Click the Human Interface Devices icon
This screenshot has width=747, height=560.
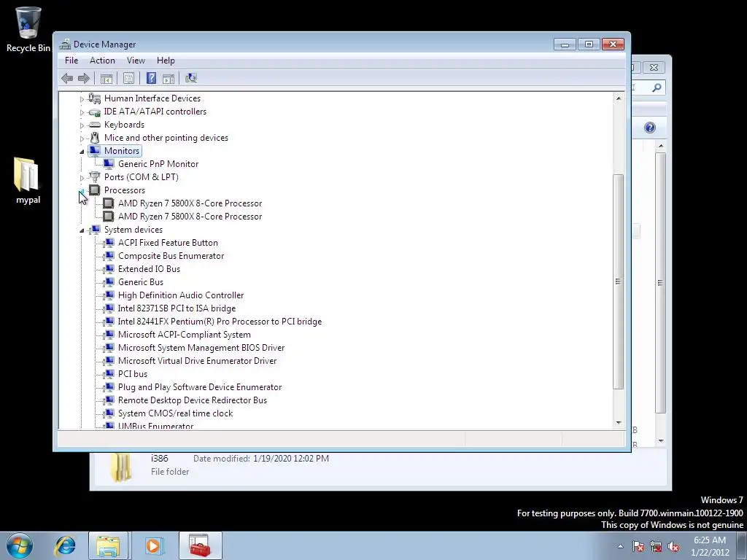click(x=95, y=98)
